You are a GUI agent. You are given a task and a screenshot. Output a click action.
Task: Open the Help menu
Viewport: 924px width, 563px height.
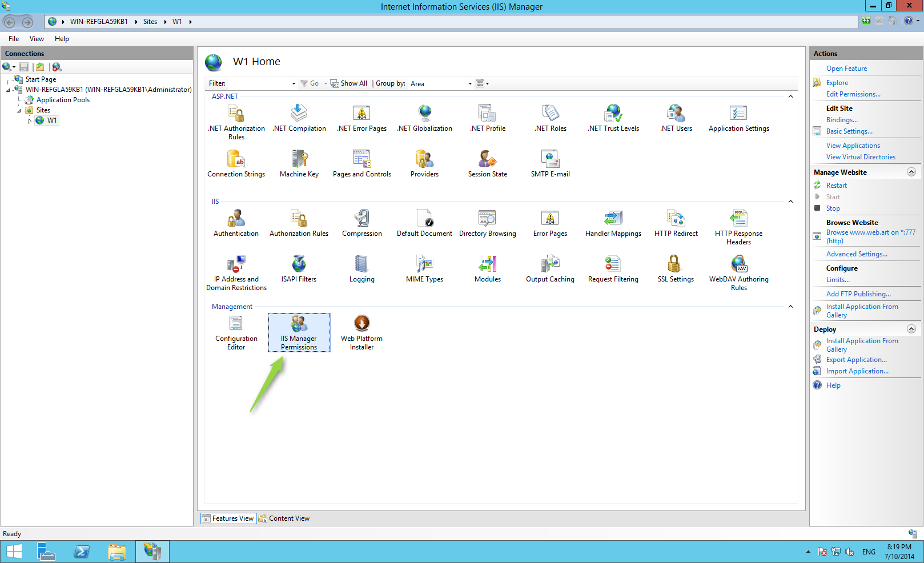(62, 39)
